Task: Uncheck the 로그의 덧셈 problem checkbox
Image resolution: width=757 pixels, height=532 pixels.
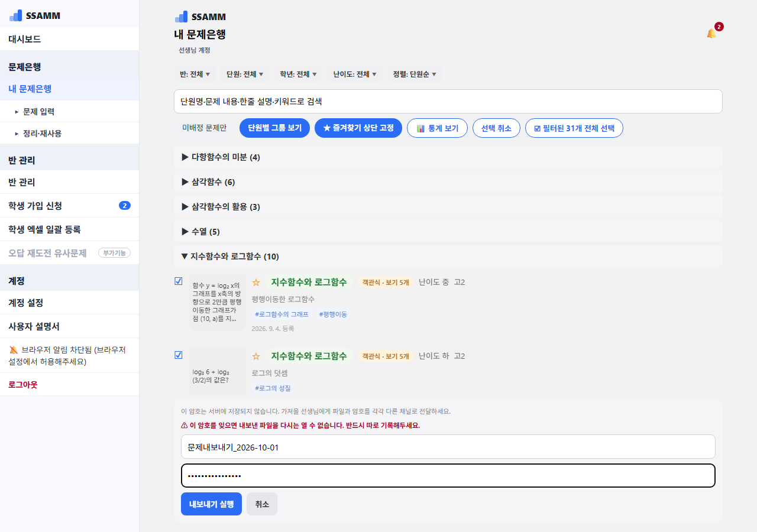Action: tap(179, 355)
